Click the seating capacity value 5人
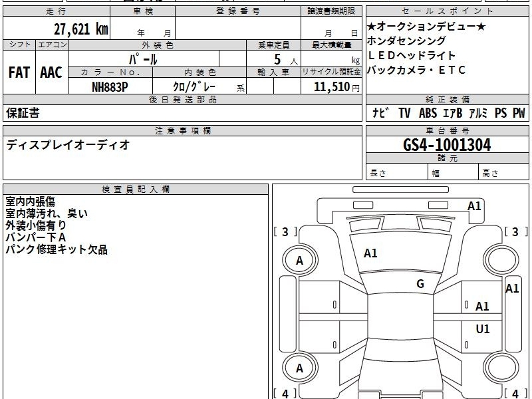This screenshot has width=532, height=399. [286, 60]
